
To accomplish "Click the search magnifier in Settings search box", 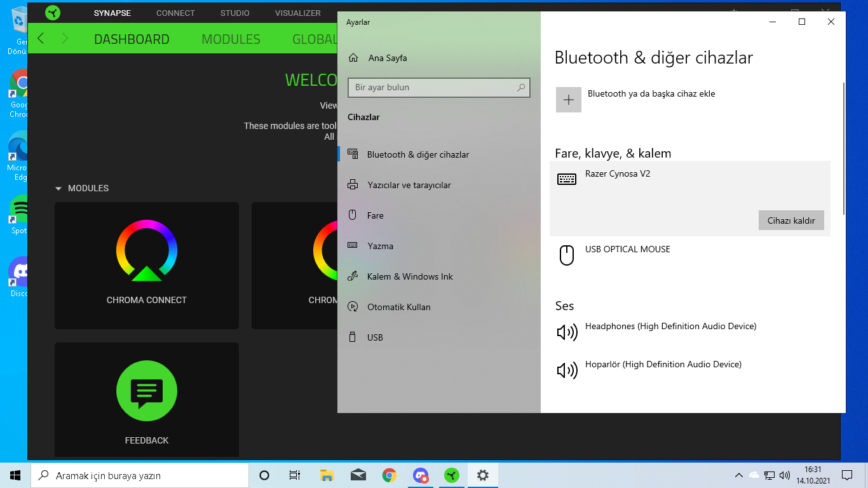I will 521,88.
